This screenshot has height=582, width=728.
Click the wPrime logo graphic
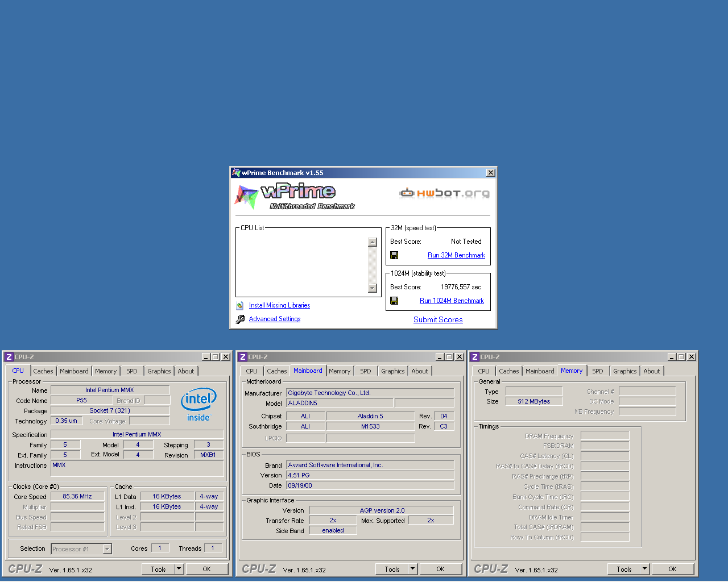point(295,196)
